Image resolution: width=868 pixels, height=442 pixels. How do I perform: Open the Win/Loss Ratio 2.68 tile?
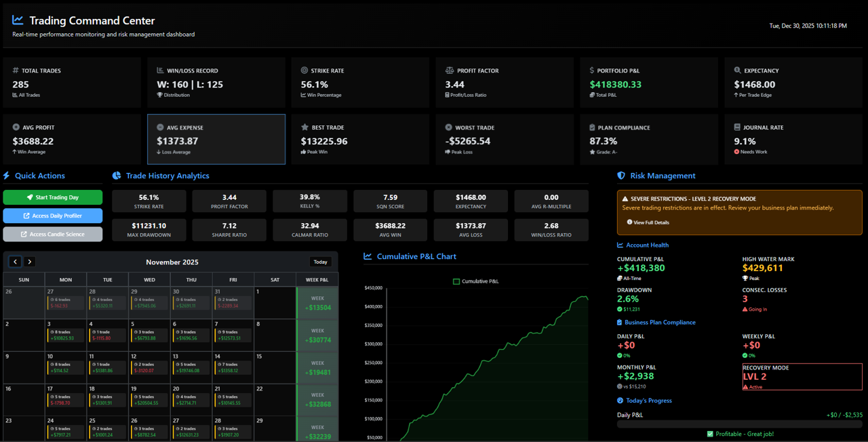551,230
